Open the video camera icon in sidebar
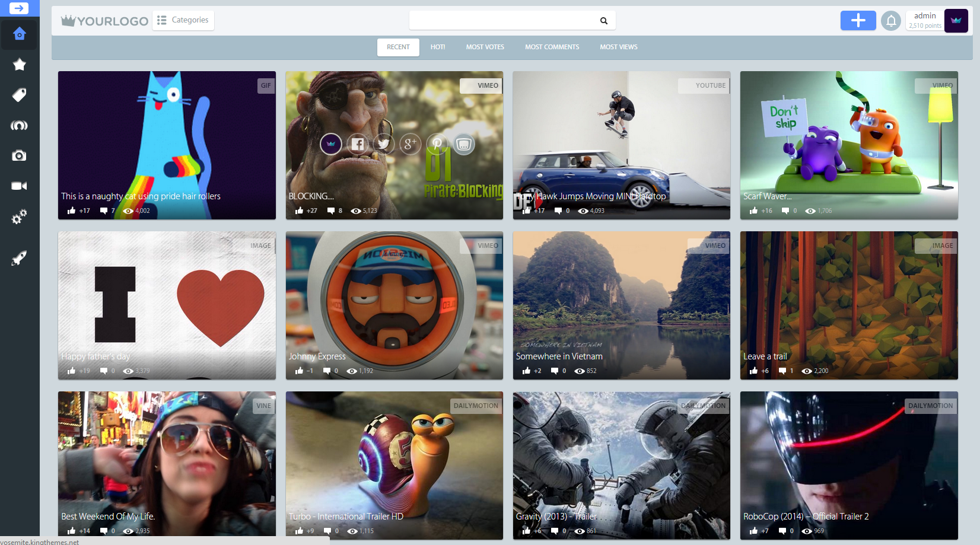 tap(19, 186)
